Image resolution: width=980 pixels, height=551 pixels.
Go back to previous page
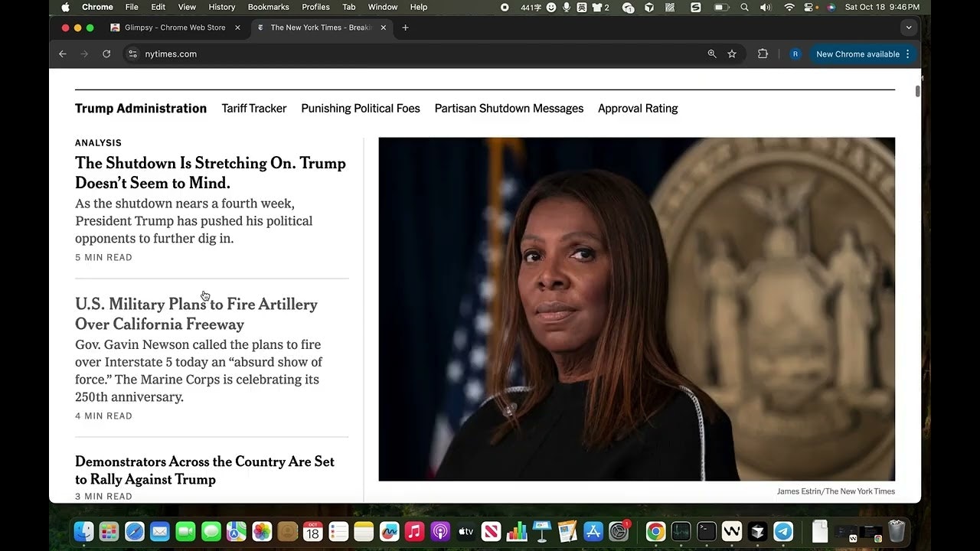(x=63, y=54)
